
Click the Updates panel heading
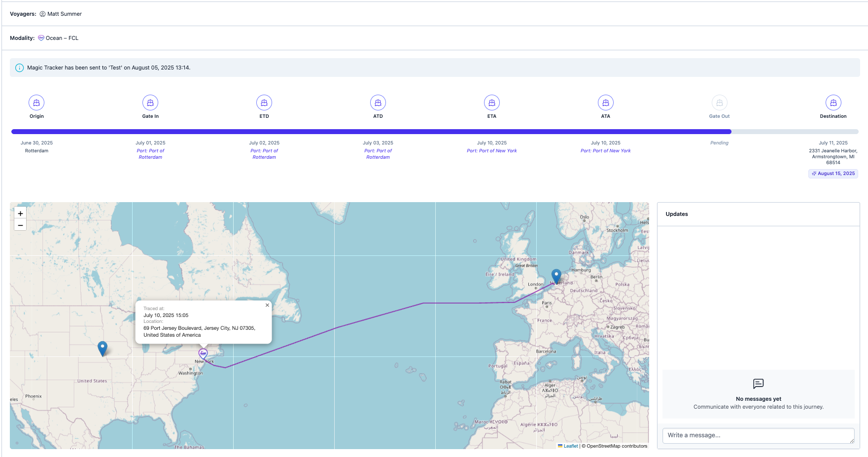coord(677,214)
